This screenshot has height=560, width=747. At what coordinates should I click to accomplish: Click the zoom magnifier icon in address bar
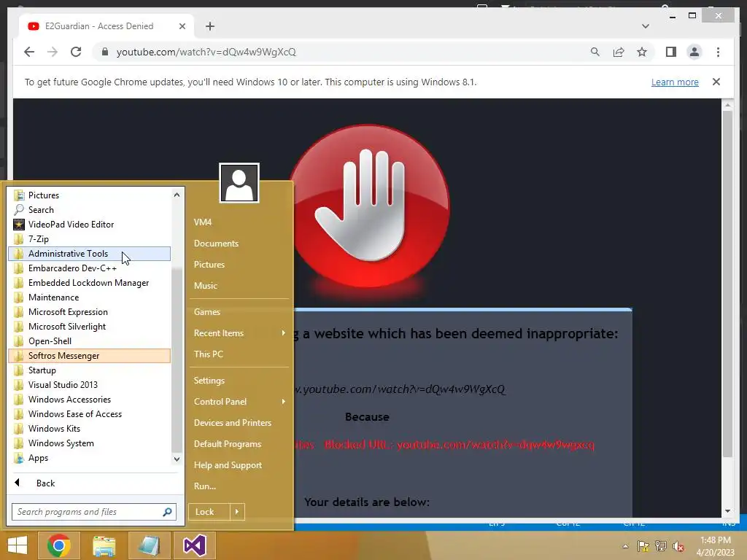tap(595, 52)
